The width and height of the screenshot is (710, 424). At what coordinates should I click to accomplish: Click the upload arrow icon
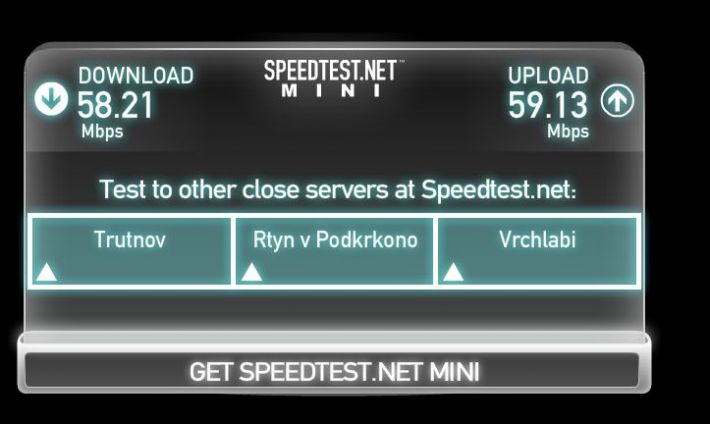coord(617,100)
